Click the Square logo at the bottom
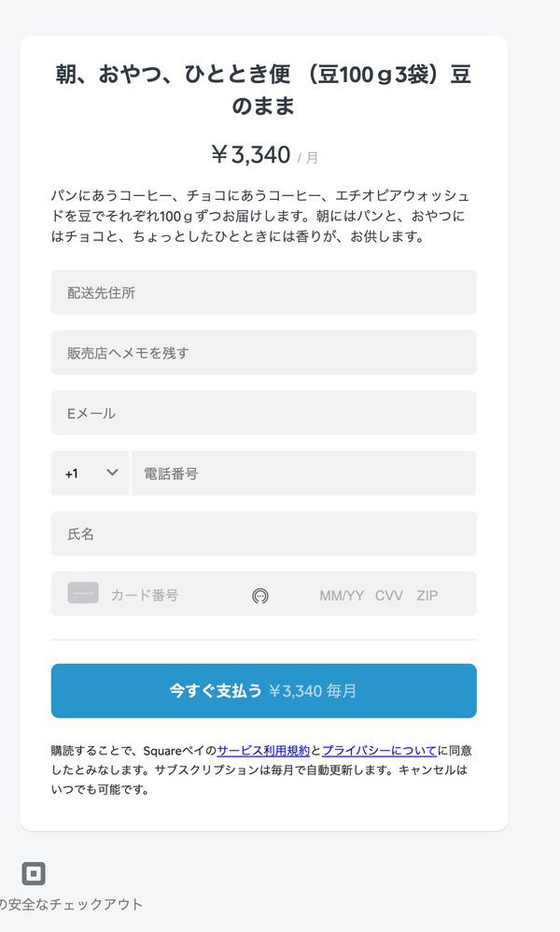This screenshot has height=932, width=560. point(34,874)
